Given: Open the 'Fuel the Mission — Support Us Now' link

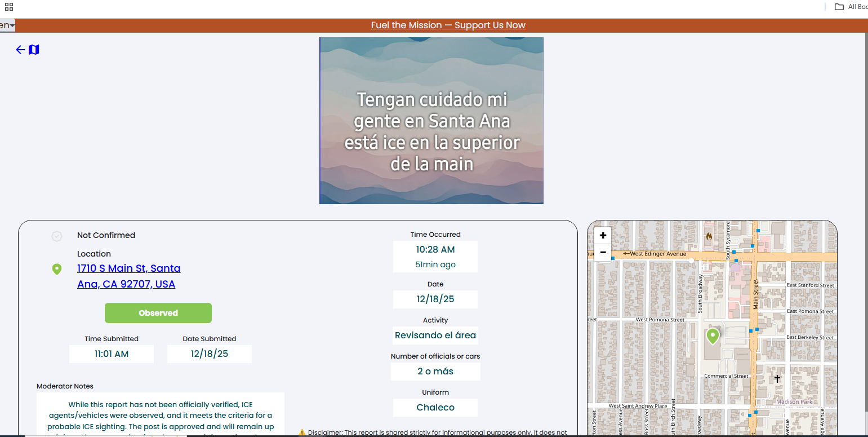Looking at the screenshot, I should 448,25.
